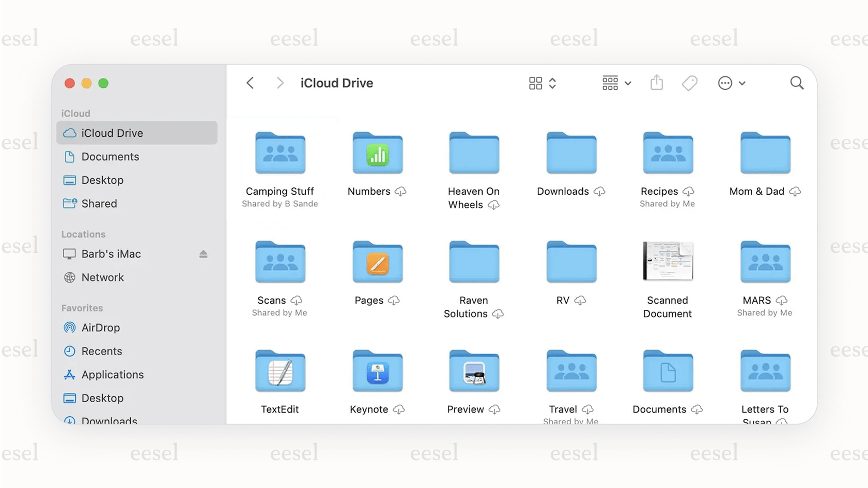This screenshot has width=868, height=488.
Task: Click the Share icon in the toolbar
Action: [656, 83]
